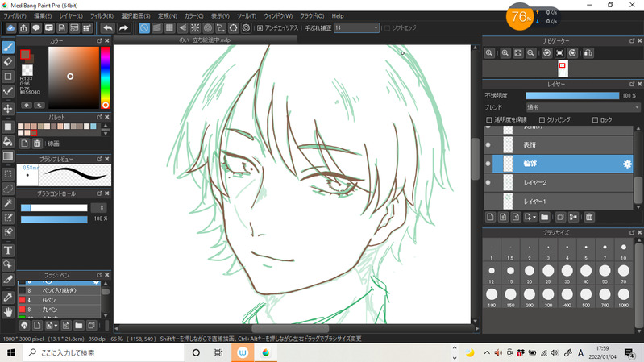The height and width of the screenshot is (362, 644).
Task: Click the Redo arrow in toolbar
Action: coord(123,28)
